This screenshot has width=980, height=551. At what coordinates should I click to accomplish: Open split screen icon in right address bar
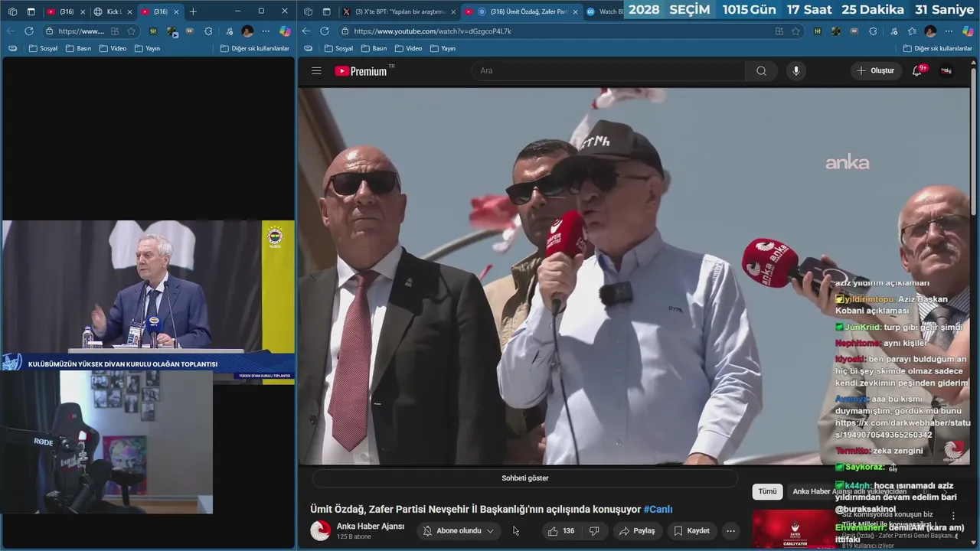point(779,31)
